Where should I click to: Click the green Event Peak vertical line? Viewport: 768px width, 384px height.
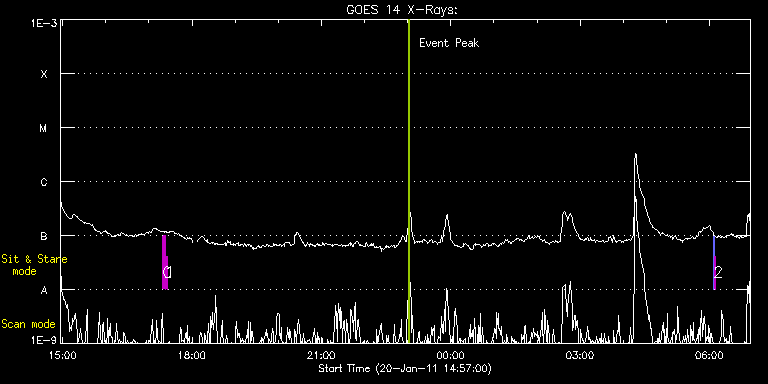point(408,181)
